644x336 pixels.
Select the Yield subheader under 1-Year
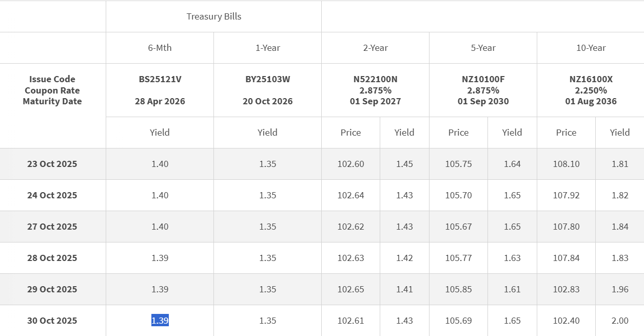[267, 132]
